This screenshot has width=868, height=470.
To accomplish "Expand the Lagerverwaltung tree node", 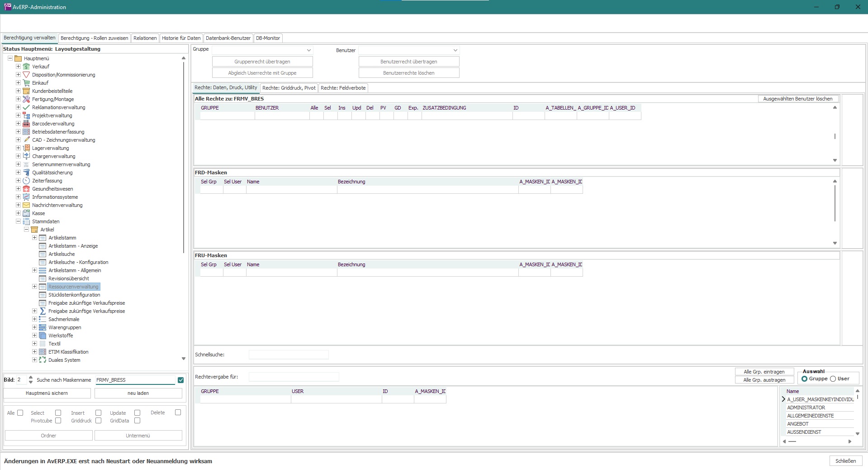I will [18, 148].
